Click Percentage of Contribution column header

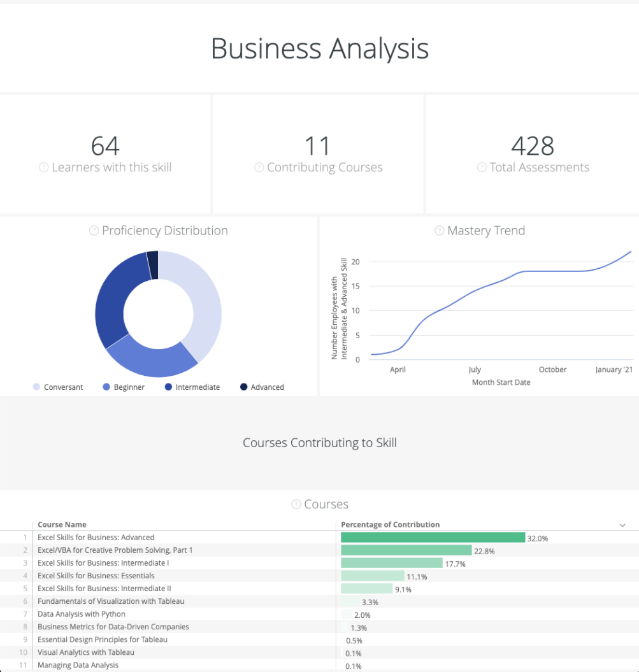(x=391, y=525)
